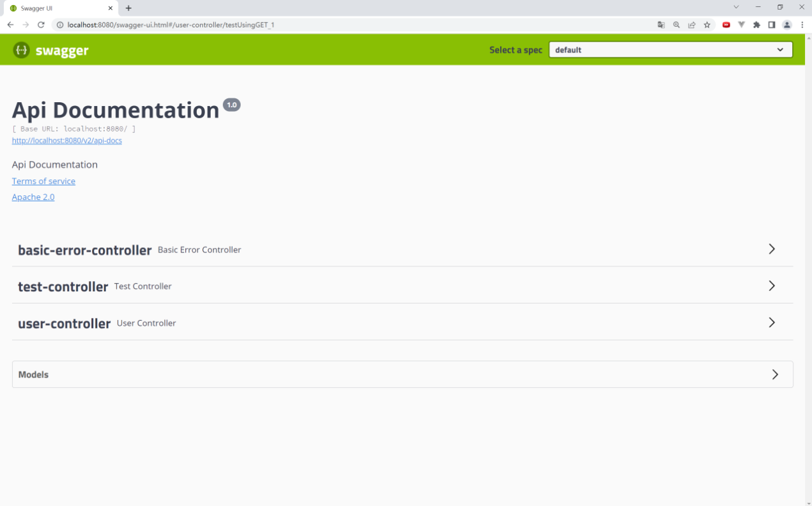Expand user-controller with its chevron
812x506 pixels.
point(772,323)
